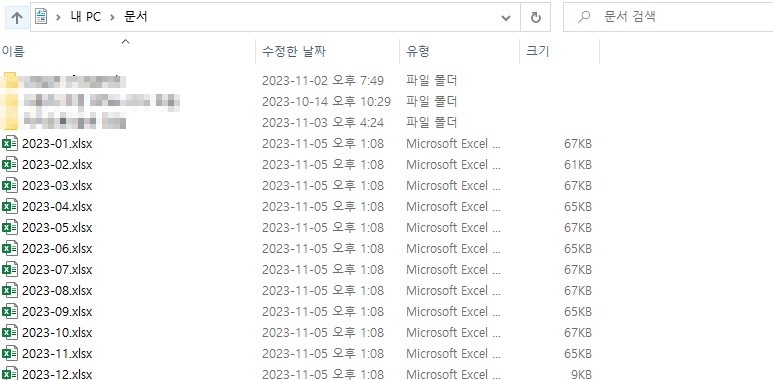The image size is (773, 380).
Task: Click the date 2023-10-14 오후 10:29
Action: click(x=326, y=102)
